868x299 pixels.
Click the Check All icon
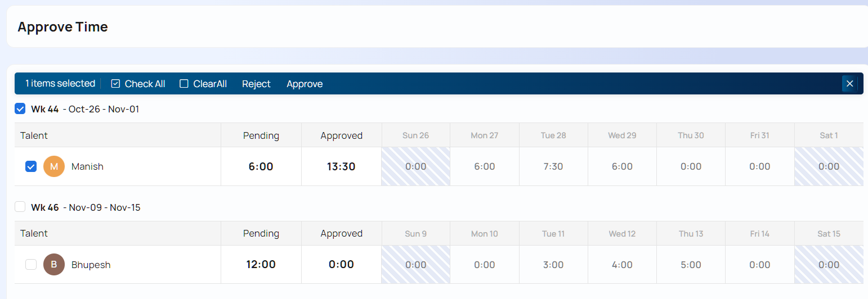[116, 84]
